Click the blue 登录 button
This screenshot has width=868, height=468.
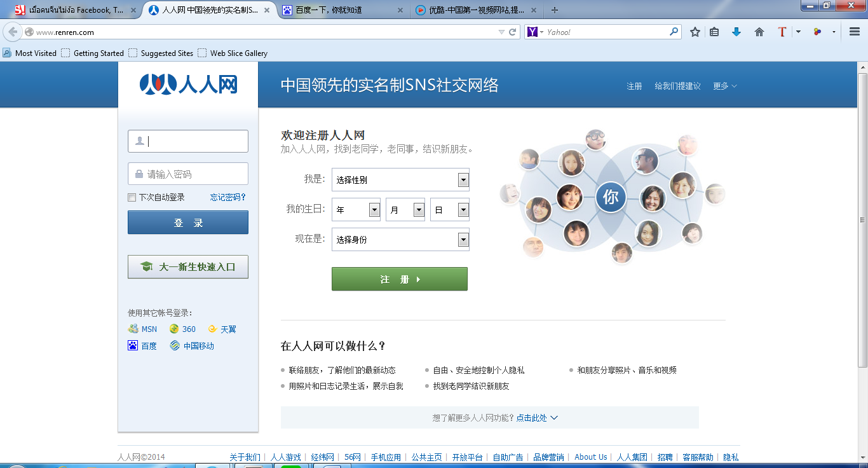tap(188, 223)
